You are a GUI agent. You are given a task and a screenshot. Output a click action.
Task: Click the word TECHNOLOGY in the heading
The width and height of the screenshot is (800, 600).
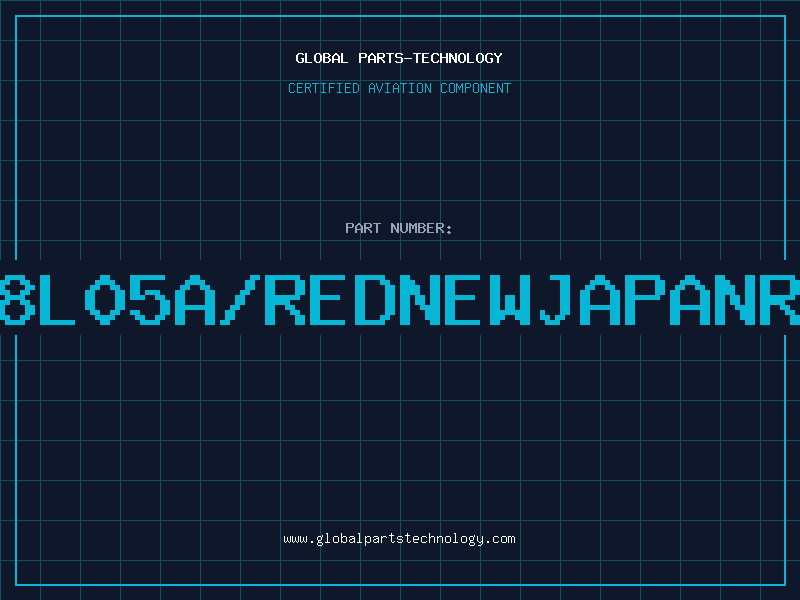pos(458,58)
